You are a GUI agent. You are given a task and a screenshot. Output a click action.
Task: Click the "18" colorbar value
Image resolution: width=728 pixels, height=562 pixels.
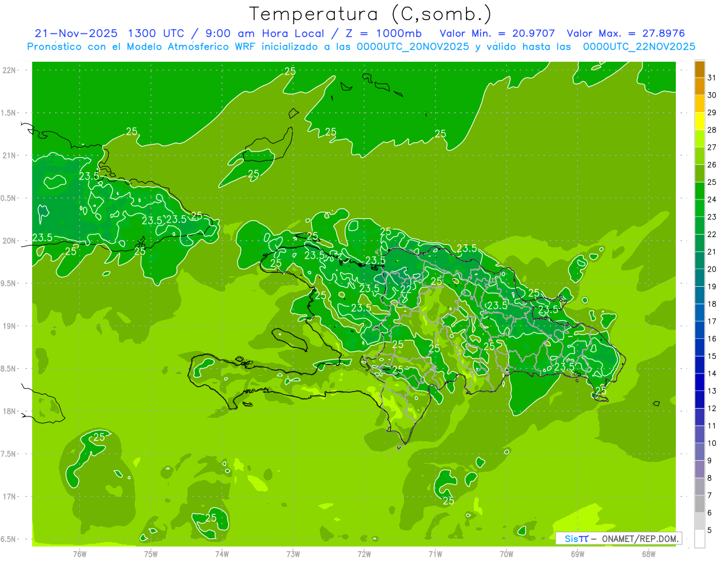click(712, 304)
